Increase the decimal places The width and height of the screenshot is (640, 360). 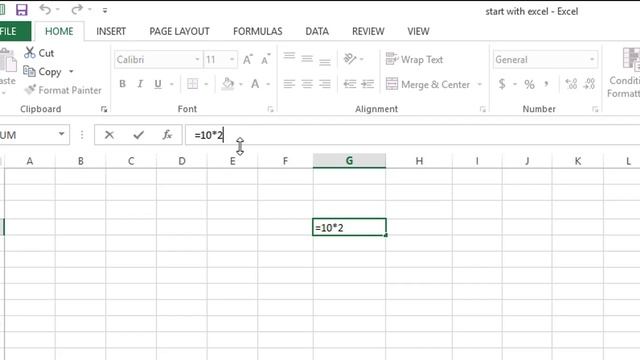point(571,84)
